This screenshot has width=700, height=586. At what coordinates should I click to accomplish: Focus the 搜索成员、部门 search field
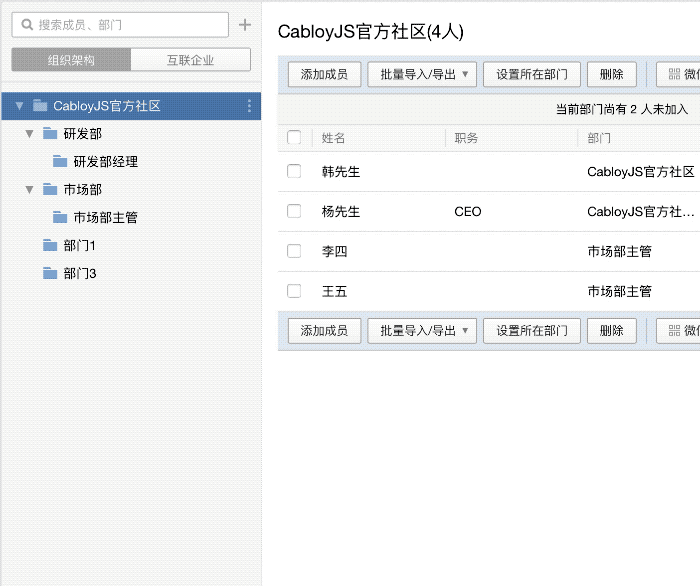[x=120, y=25]
